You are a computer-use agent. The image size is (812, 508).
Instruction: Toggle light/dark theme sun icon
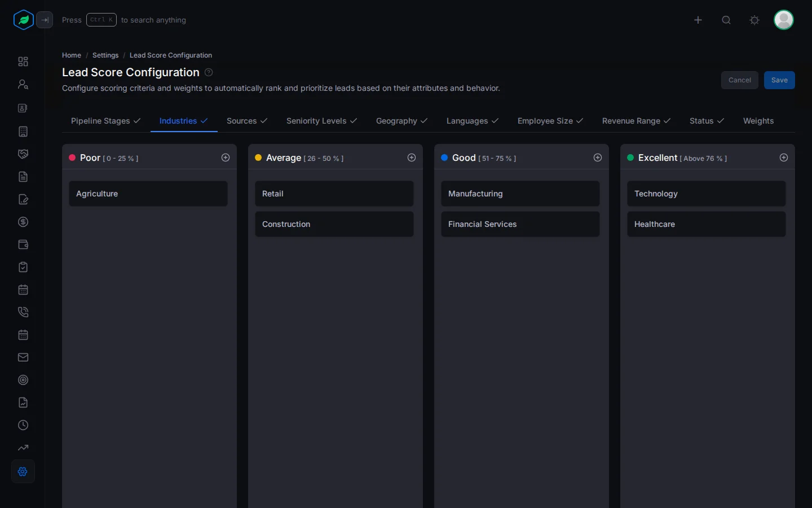pyautogui.click(x=754, y=20)
